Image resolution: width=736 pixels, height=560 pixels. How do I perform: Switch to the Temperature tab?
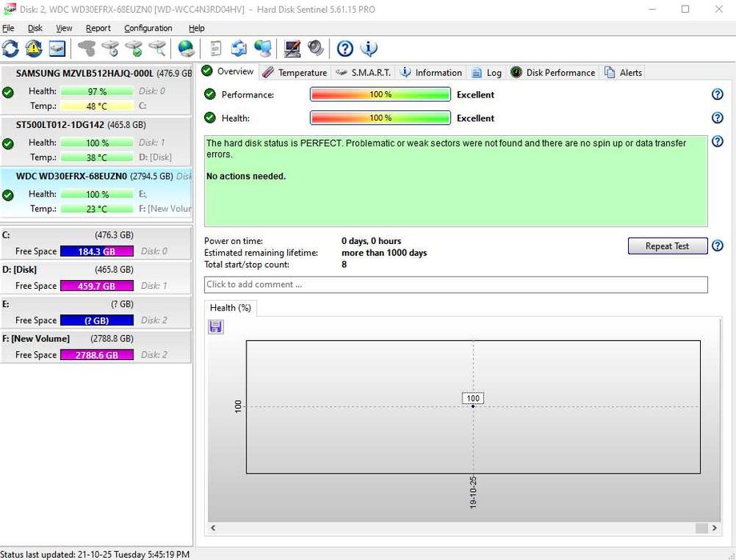coord(294,73)
